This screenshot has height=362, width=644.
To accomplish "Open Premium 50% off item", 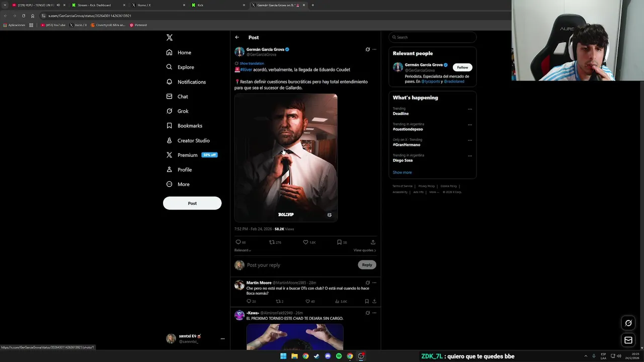I will coord(192,155).
